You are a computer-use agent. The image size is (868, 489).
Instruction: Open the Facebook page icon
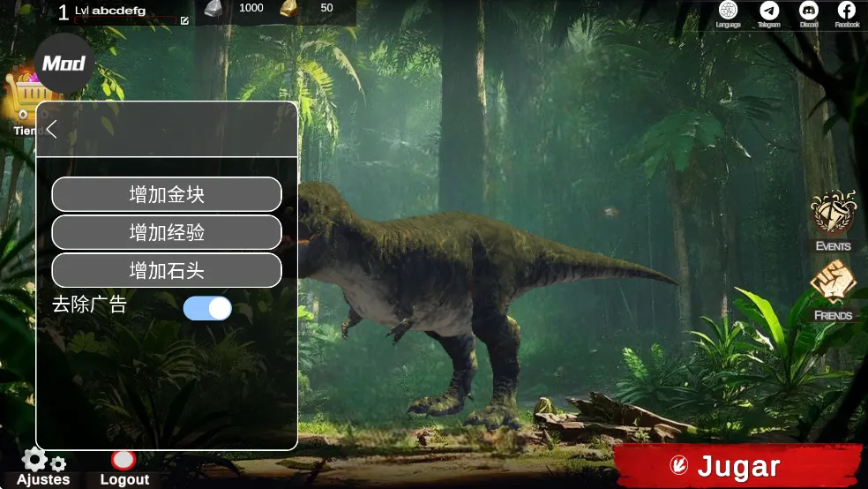[846, 11]
